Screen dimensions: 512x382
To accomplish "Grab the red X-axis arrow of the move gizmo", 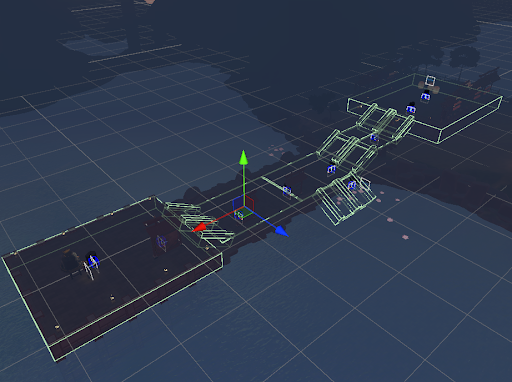I will click(x=199, y=228).
